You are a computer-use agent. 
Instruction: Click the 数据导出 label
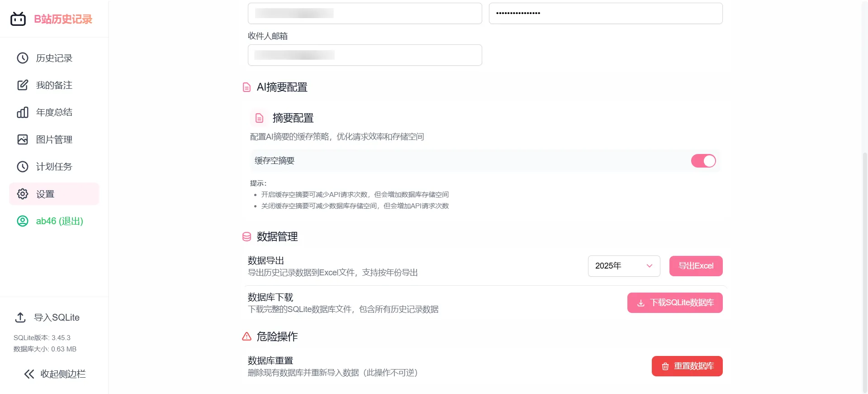tap(266, 261)
